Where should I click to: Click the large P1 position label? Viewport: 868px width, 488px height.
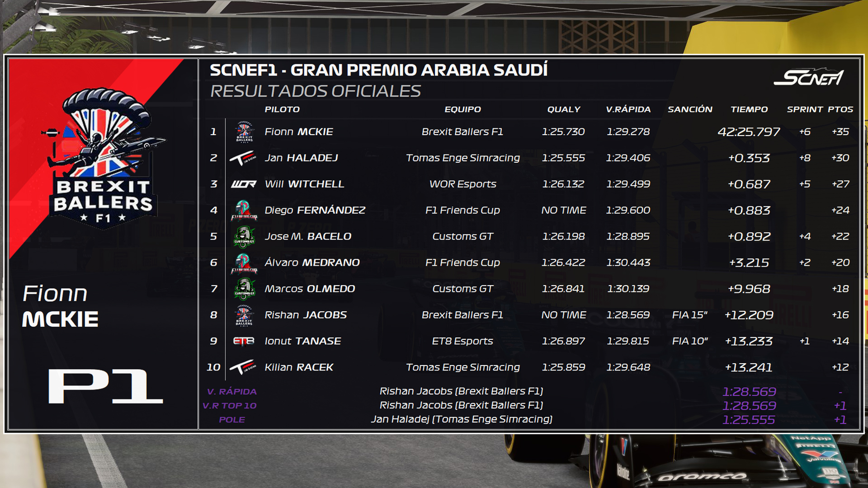coord(105,386)
